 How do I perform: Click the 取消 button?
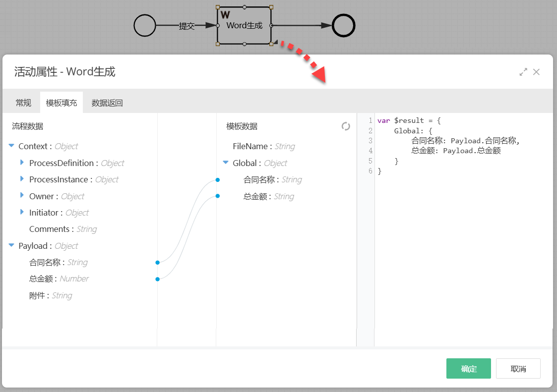(x=518, y=368)
